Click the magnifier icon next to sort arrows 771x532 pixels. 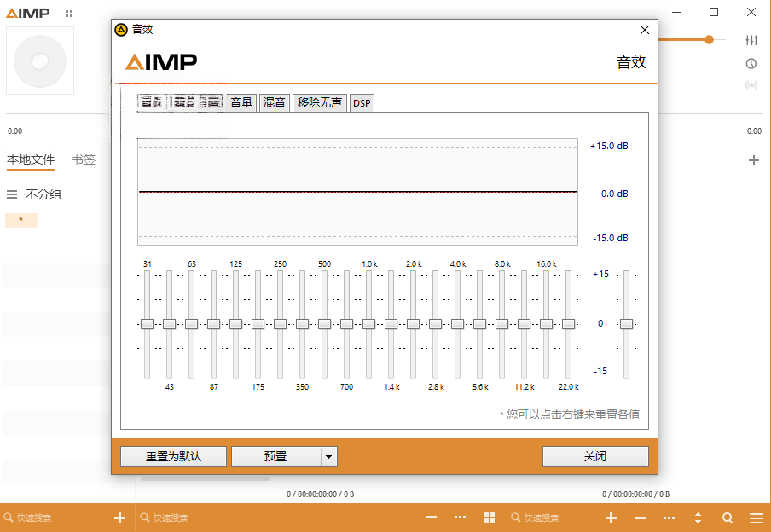pos(728,518)
